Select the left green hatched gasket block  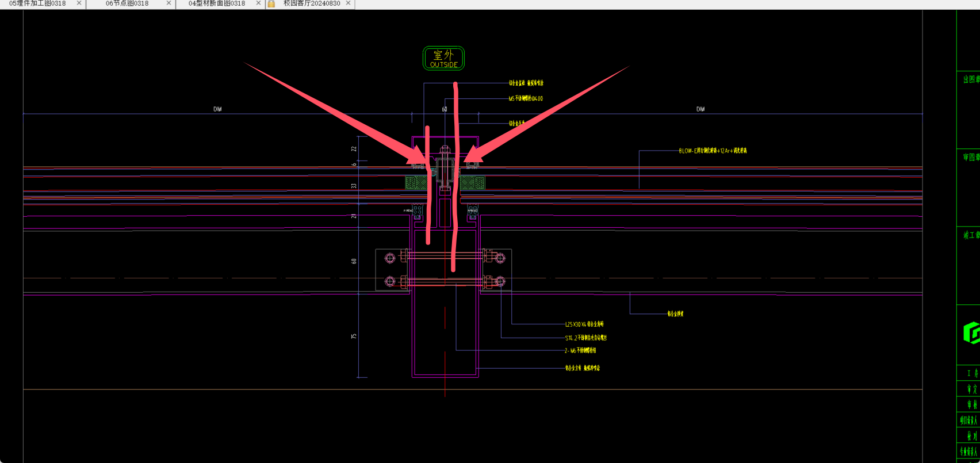411,183
